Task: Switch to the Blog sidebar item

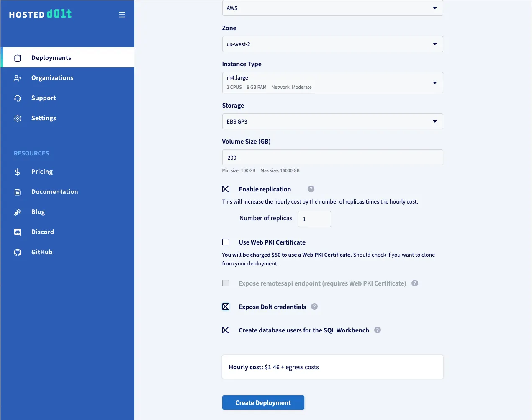Action: [17, 211]
